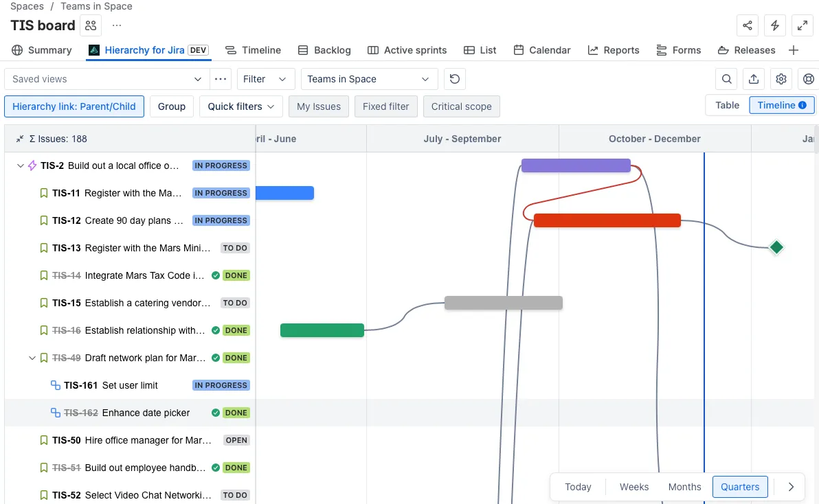The image size is (819, 504).
Task: Open the Forms tab
Action: pyautogui.click(x=679, y=50)
